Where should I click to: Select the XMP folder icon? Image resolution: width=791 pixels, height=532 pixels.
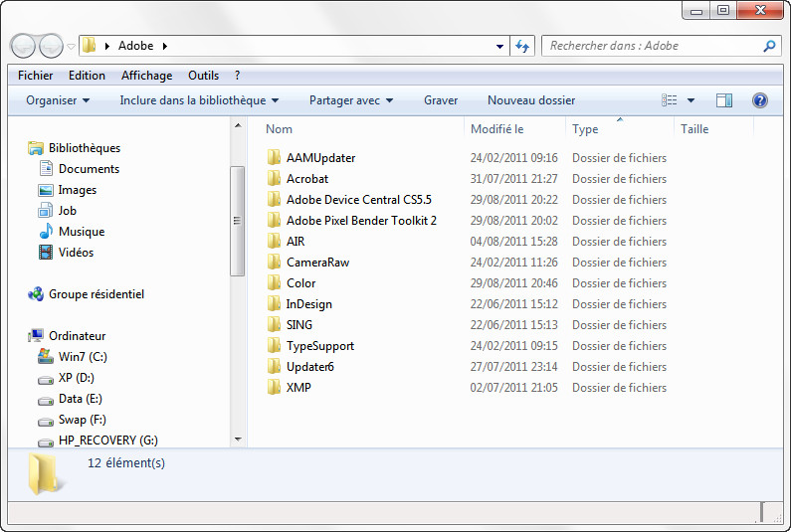coord(274,388)
